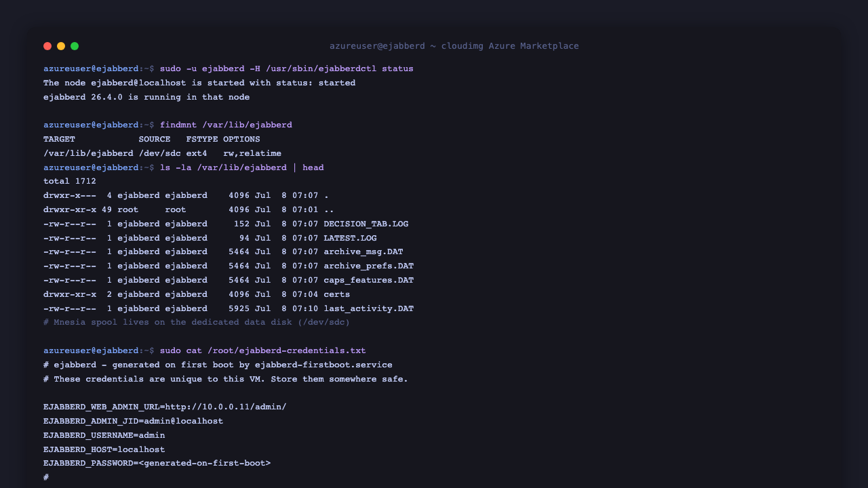Click the terminal title 'azureuser@ejabberd ~ cloudimg Azure Marketplace'
The width and height of the screenshot is (868, 488).
454,46
